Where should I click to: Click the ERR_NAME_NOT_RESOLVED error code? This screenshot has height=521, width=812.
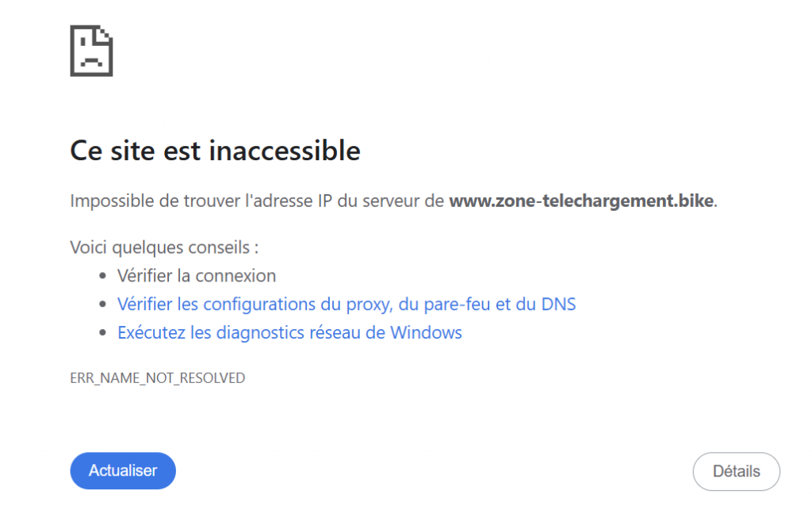coord(158,378)
